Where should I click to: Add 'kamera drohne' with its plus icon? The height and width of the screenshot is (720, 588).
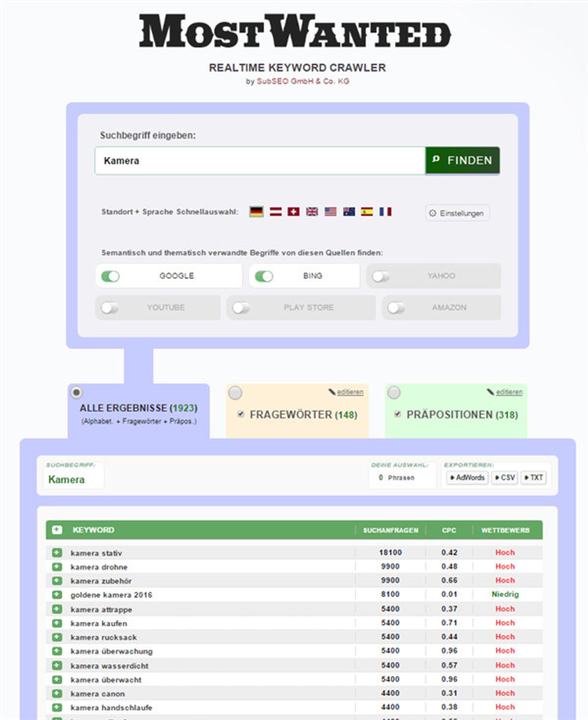coord(57,567)
